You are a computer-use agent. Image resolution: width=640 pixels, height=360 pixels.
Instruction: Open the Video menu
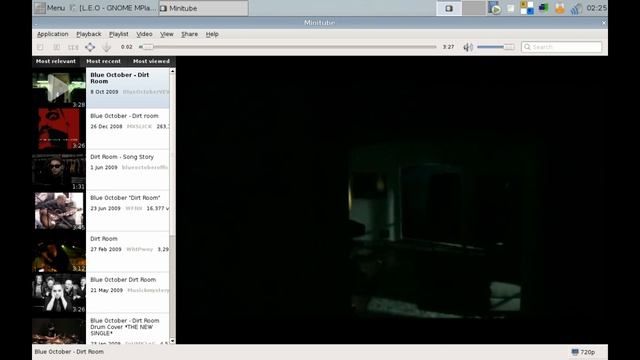144,34
